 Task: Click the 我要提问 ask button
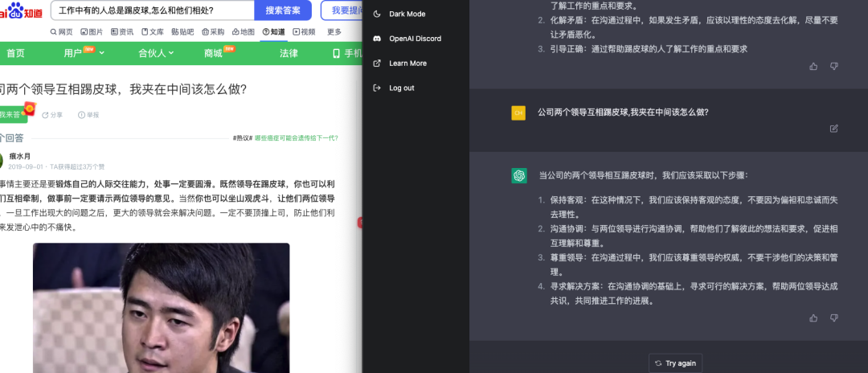[342, 10]
